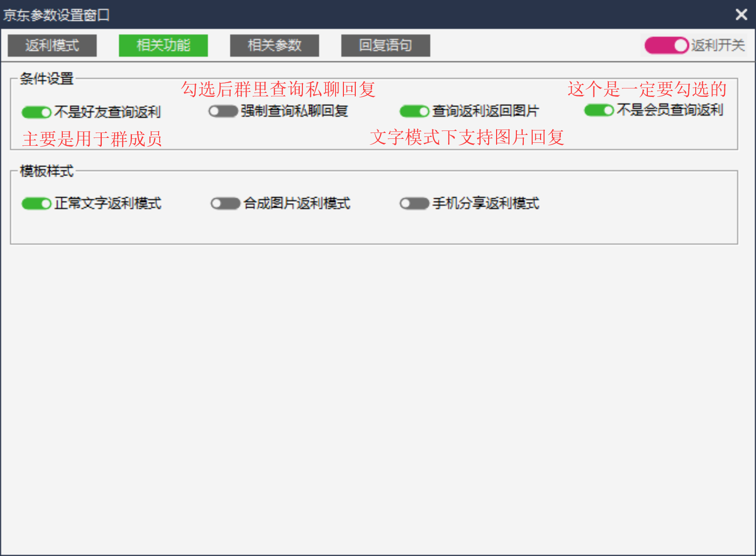Viewport: 756px width, 556px height.
Task: Go to the 回复语句 tab
Action: pyautogui.click(x=385, y=45)
